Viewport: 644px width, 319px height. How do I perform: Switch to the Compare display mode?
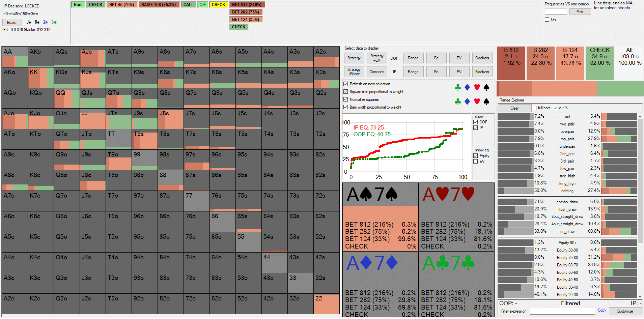[376, 72]
